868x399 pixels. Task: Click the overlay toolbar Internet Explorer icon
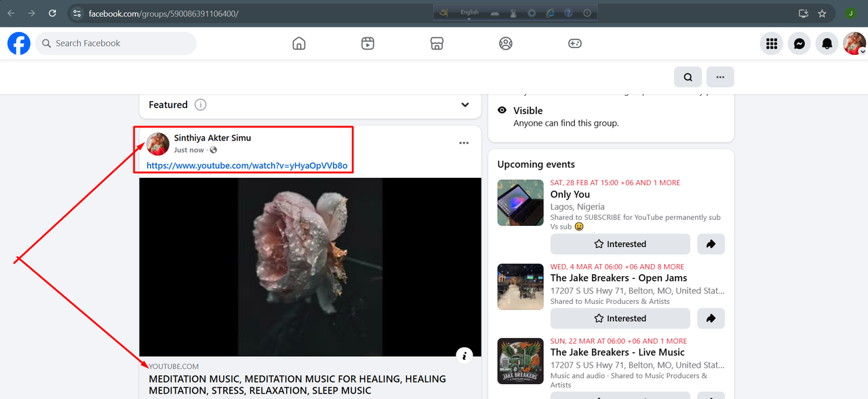(550, 13)
